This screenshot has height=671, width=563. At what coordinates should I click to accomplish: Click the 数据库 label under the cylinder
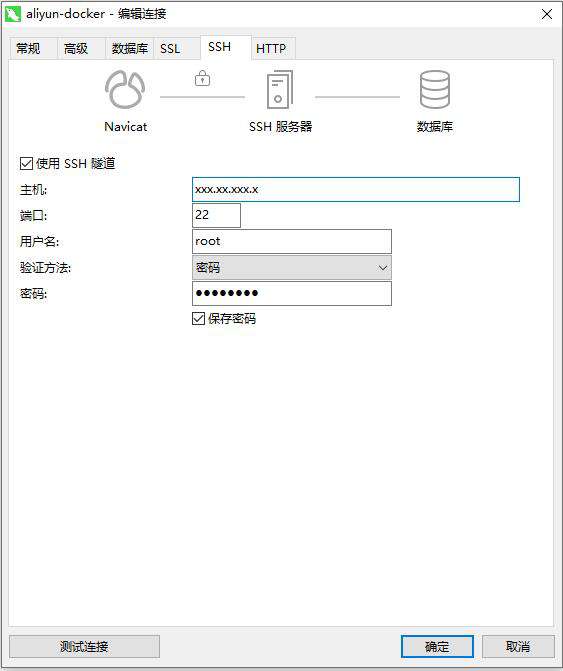click(x=435, y=127)
